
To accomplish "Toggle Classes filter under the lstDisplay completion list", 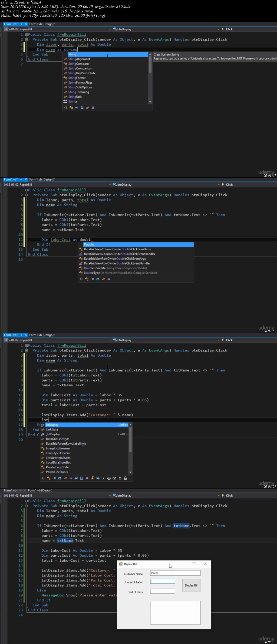I will 49,478.
